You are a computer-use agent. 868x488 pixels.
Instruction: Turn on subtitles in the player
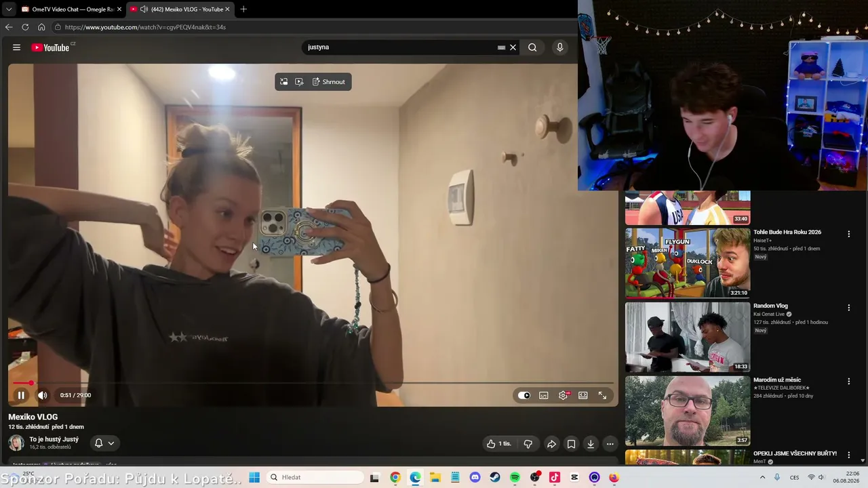tap(544, 395)
